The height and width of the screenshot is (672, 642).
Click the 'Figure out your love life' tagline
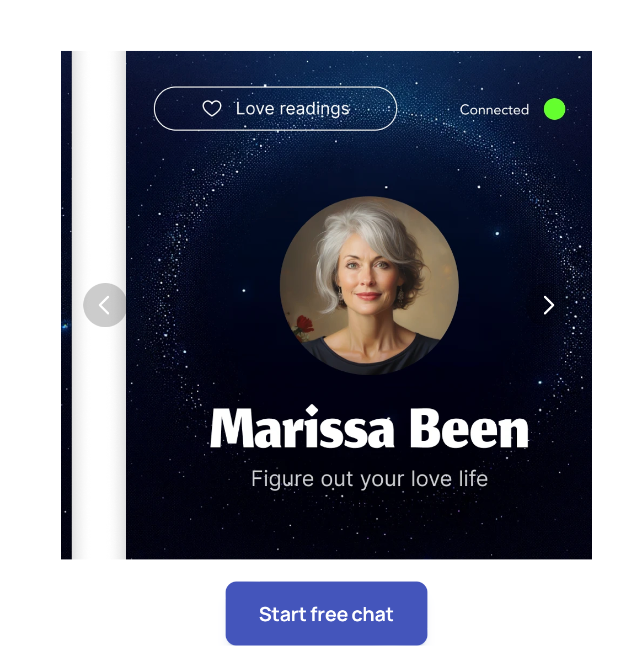tap(370, 479)
